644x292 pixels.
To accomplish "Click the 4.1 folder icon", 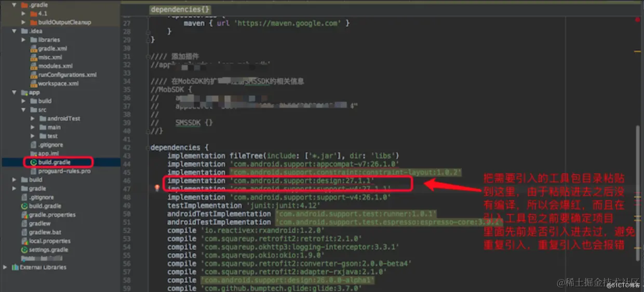I will coord(34,13).
